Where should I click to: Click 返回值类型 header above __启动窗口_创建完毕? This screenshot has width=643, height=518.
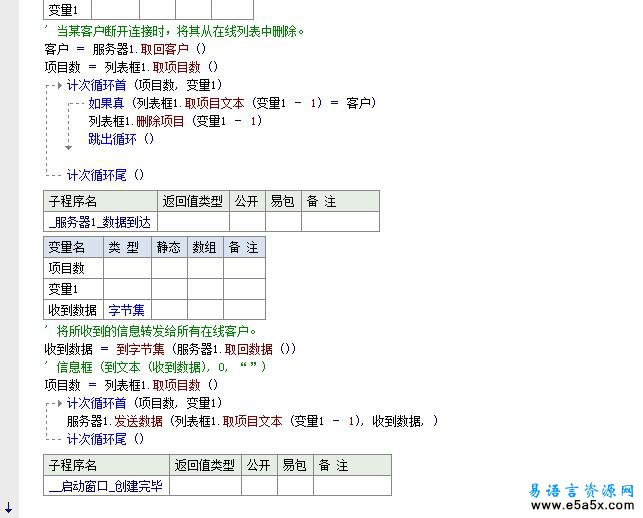point(205,465)
